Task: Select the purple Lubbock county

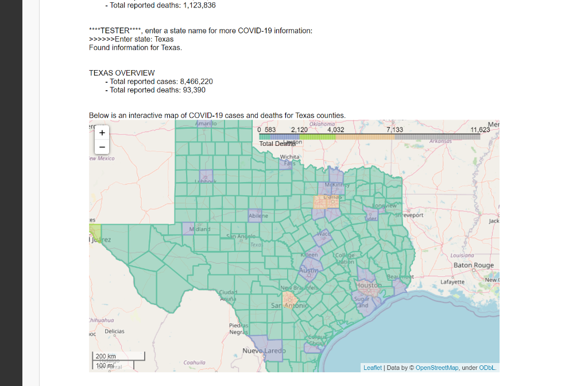Action: (206, 176)
